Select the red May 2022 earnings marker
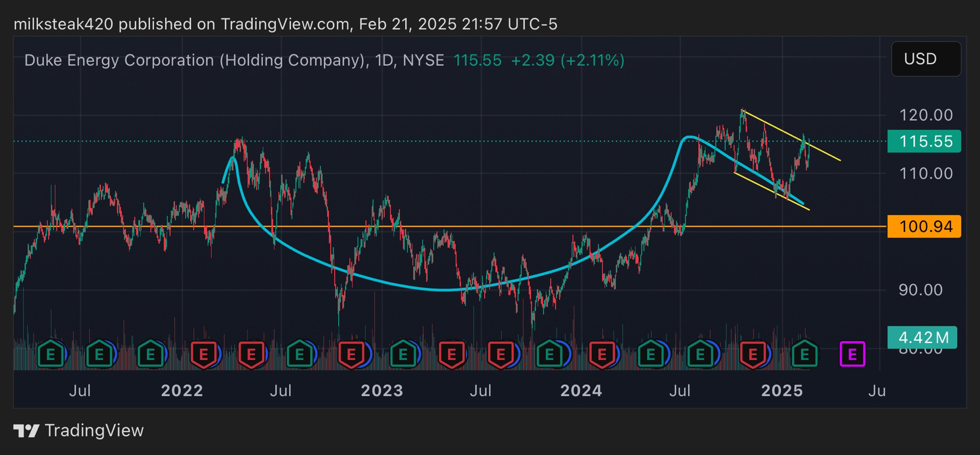This screenshot has width=980, height=455. point(251,354)
